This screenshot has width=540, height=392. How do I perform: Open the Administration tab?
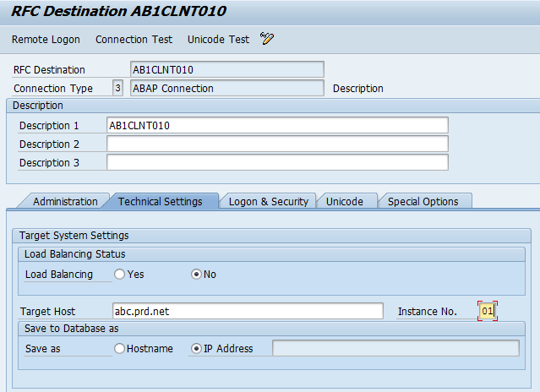65,202
